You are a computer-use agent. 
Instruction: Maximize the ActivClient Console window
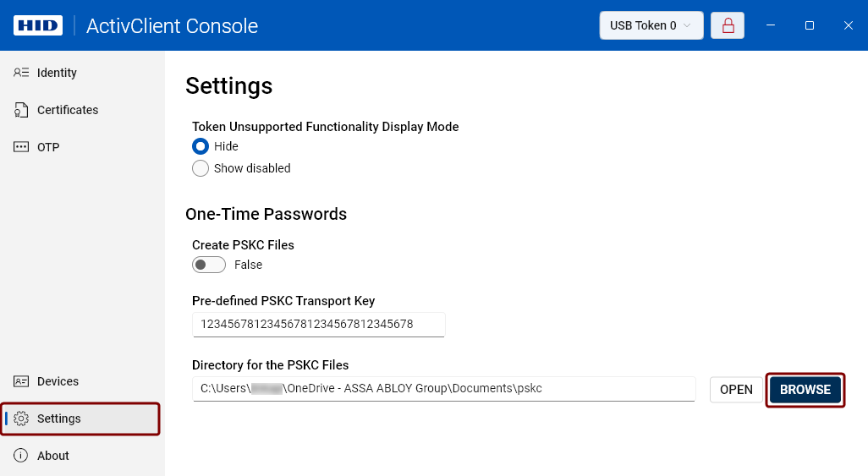pyautogui.click(x=810, y=25)
